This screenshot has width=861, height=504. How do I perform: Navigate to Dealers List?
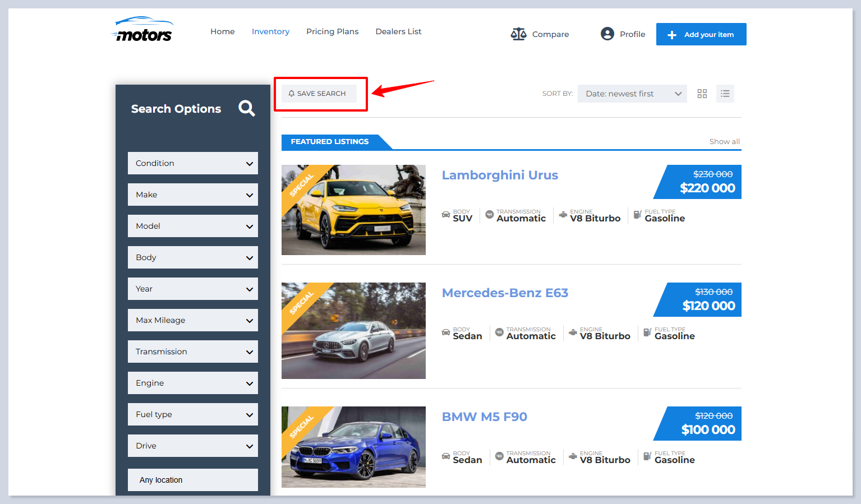click(398, 31)
